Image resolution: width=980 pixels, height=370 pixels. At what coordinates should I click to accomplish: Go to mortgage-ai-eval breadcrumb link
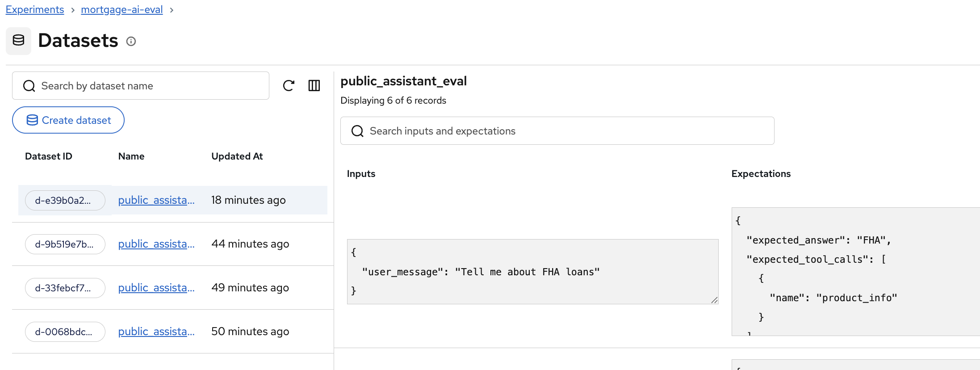pyautogui.click(x=121, y=9)
